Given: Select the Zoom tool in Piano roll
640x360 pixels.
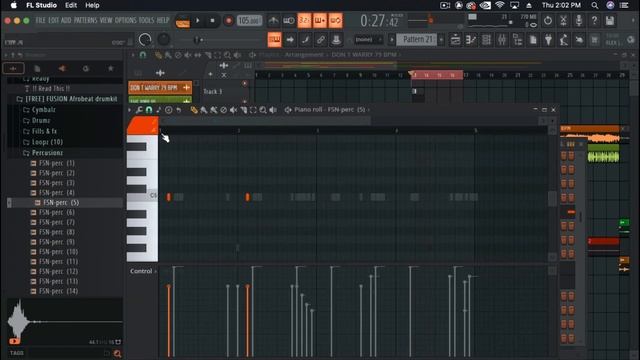Looking at the screenshot, I should pos(263,110).
